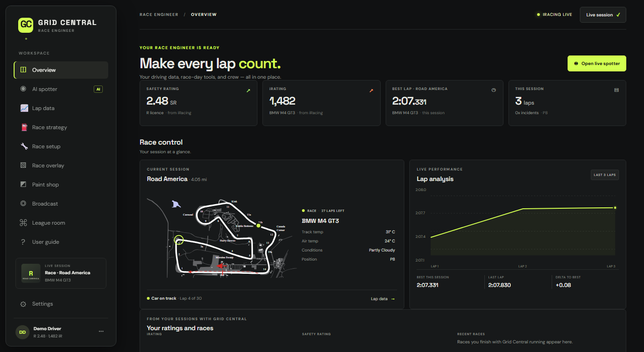Screen dimensions: 644x352
Task: Click the Paint shop icon
Action: [x=23, y=185]
